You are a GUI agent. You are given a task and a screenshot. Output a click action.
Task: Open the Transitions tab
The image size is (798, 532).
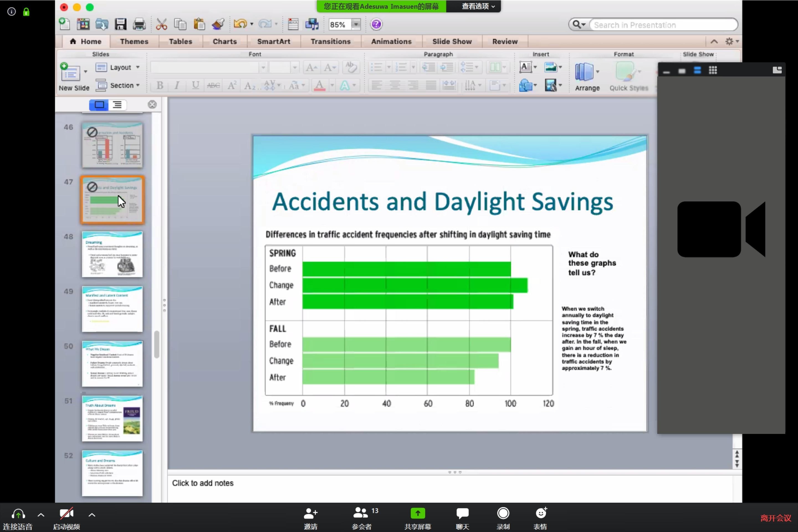(x=331, y=41)
